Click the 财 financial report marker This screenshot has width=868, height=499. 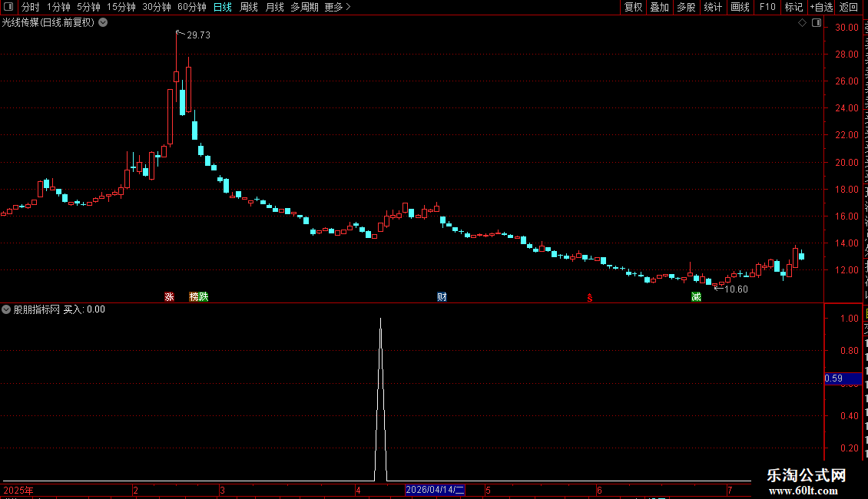tap(442, 297)
